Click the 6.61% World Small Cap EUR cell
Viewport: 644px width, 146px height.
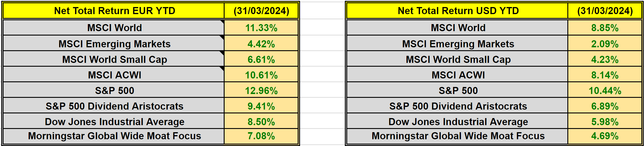tap(261, 60)
